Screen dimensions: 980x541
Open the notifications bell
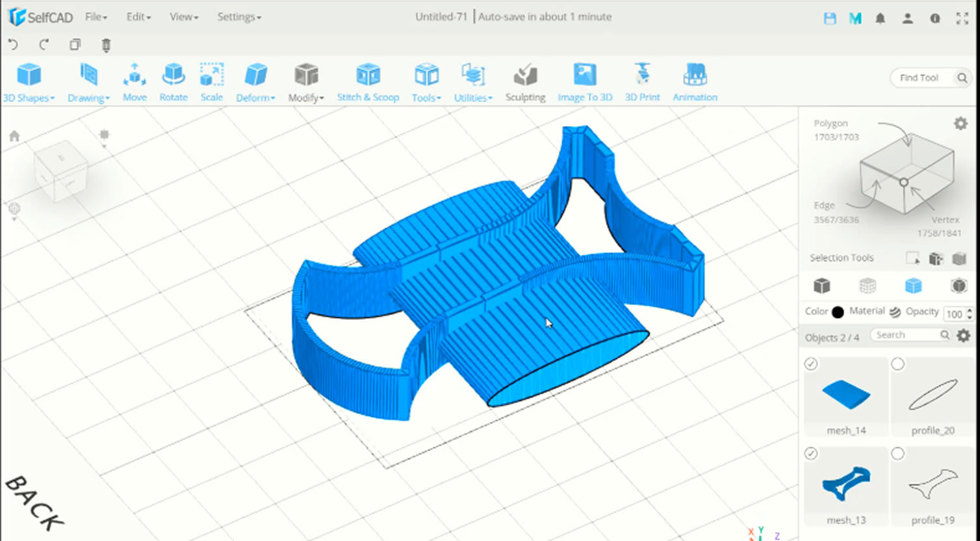880,18
